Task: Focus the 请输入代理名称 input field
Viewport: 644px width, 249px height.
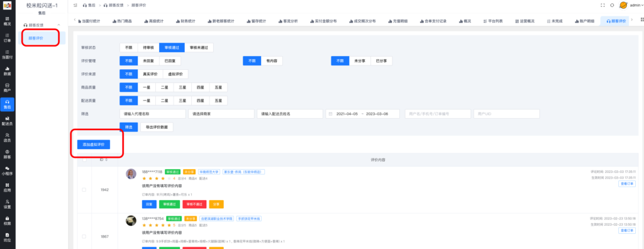Action: 152,114
